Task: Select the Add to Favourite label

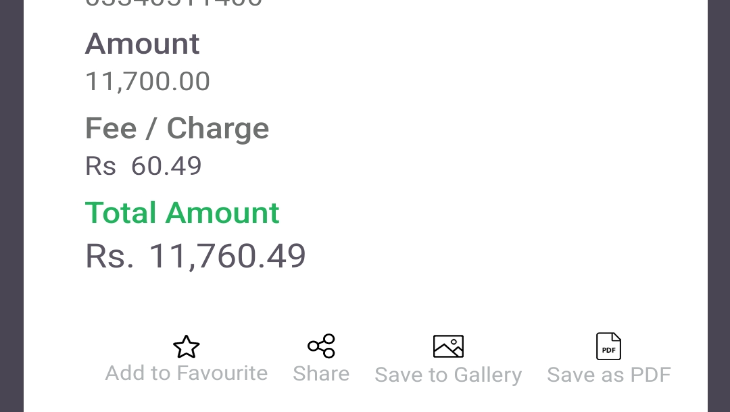Action: (x=186, y=373)
